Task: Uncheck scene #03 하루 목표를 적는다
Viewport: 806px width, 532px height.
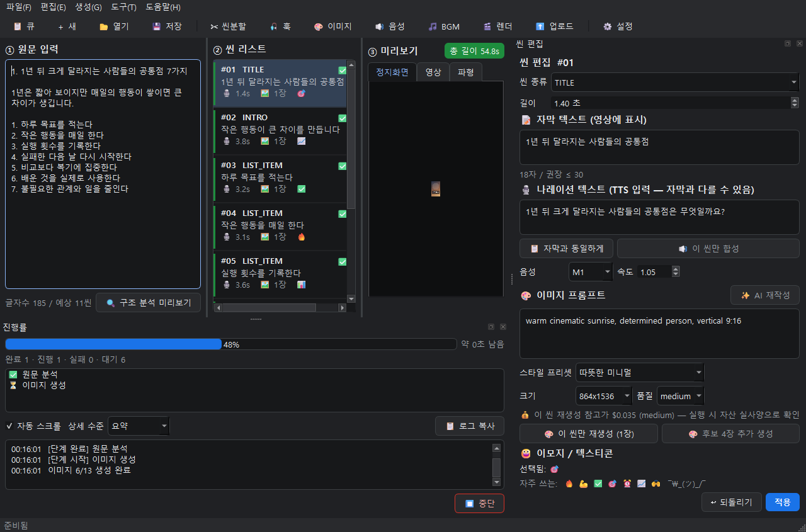Action: pyautogui.click(x=343, y=166)
